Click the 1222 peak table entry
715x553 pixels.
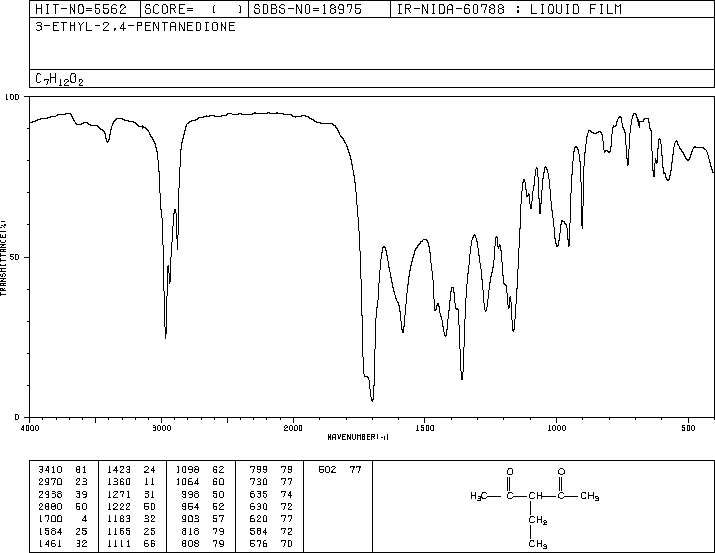pos(131,506)
